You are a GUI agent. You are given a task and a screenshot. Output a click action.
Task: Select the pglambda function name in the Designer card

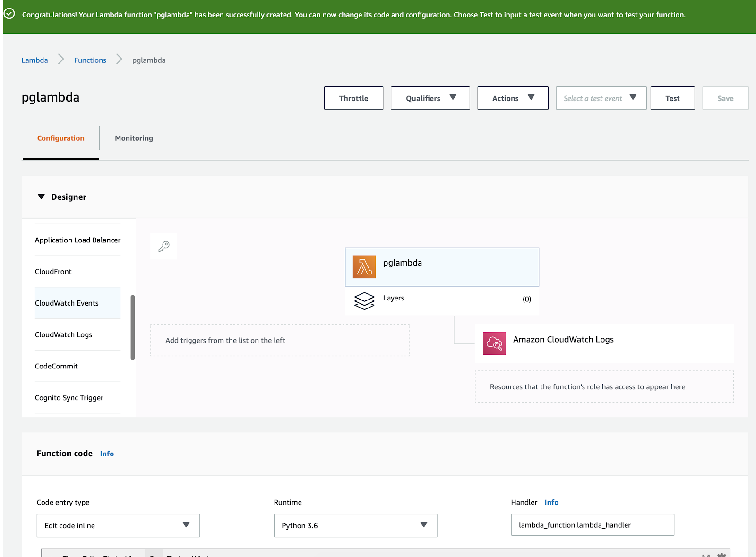coord(403,263)
